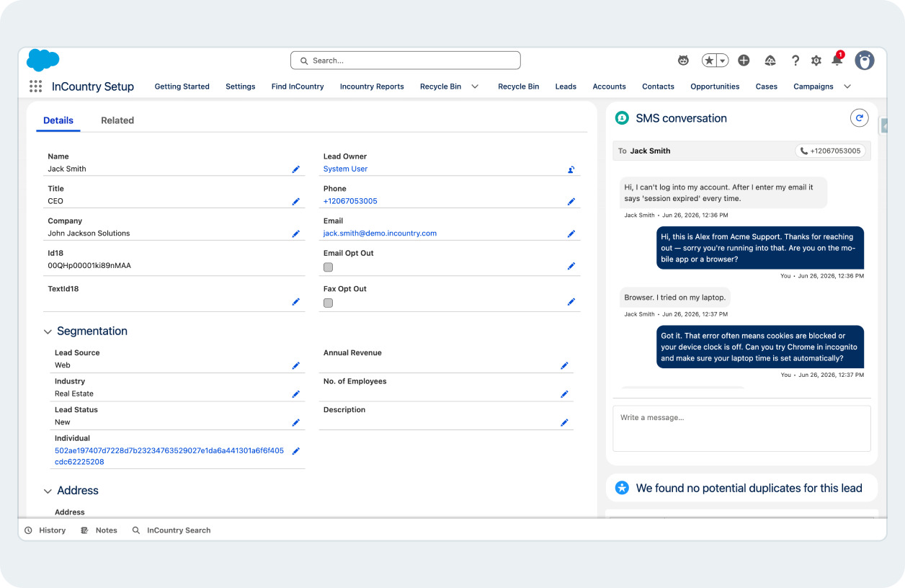Open the System User owner link
Viewport: 905px width, 588px height.
click(346, 169)
